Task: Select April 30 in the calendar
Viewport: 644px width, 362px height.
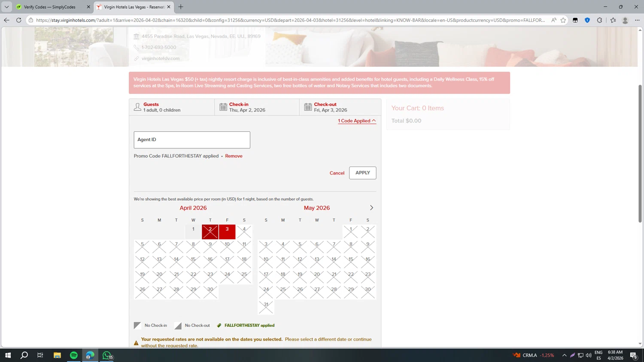Action: (x=210, y=292)
